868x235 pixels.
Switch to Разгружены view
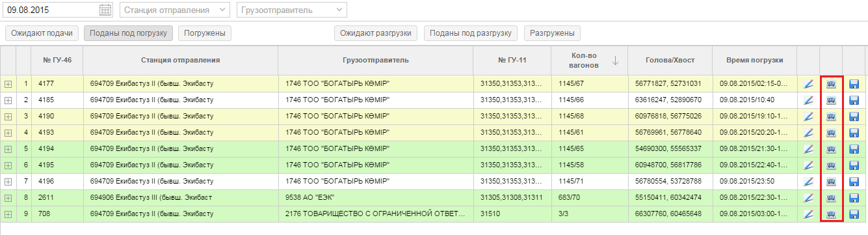pos(552,33)
